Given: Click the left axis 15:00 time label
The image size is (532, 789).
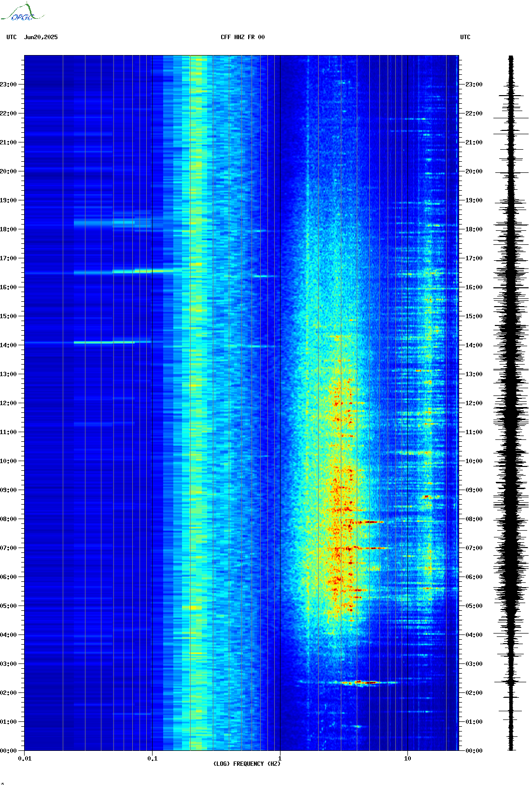Looking at the screenshot, I should click(8, 316).
